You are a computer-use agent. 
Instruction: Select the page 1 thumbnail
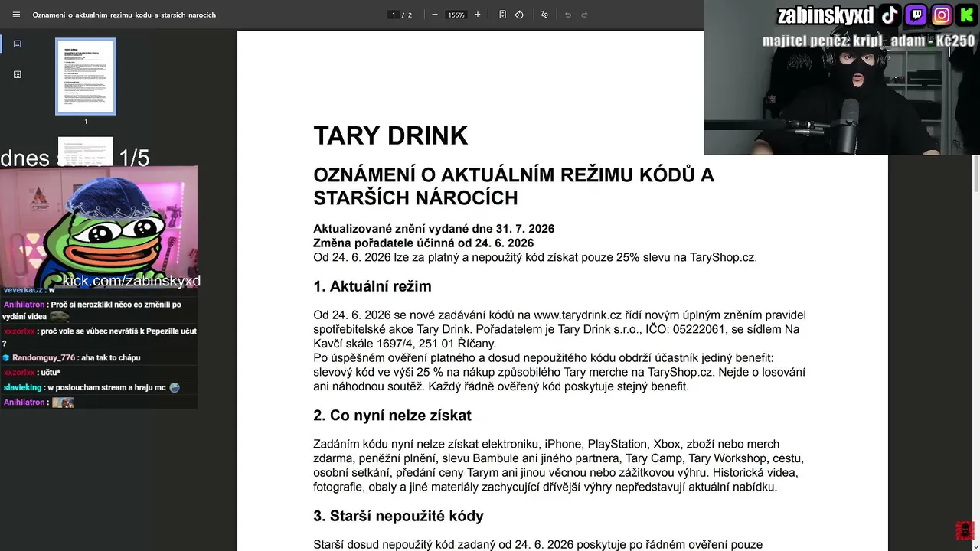[86, 77]
